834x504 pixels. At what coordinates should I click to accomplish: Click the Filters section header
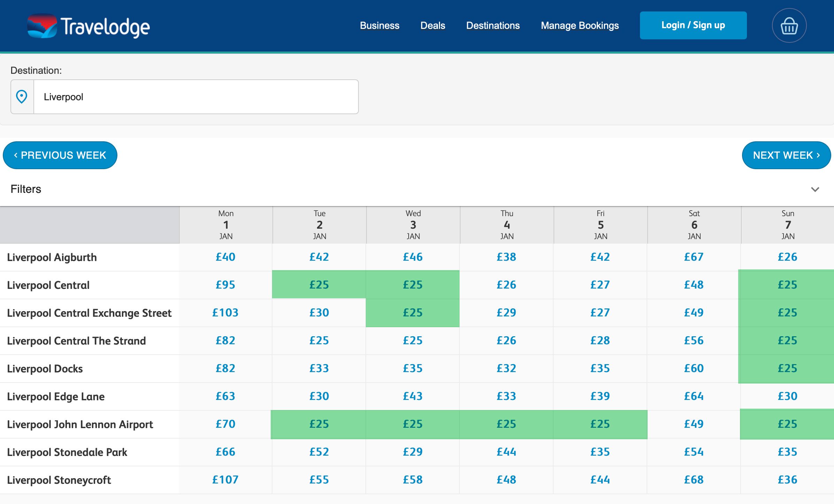[x=26, y=189]
